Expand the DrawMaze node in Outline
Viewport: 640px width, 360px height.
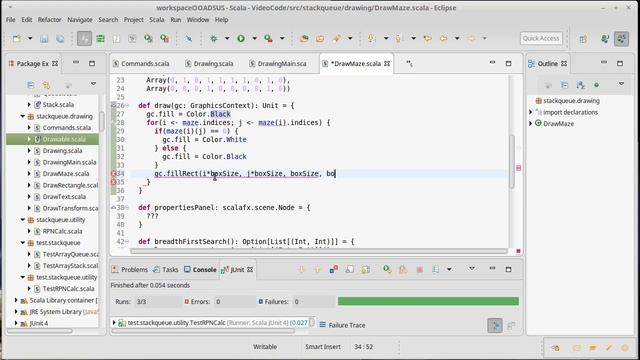(x=531, y=123)
